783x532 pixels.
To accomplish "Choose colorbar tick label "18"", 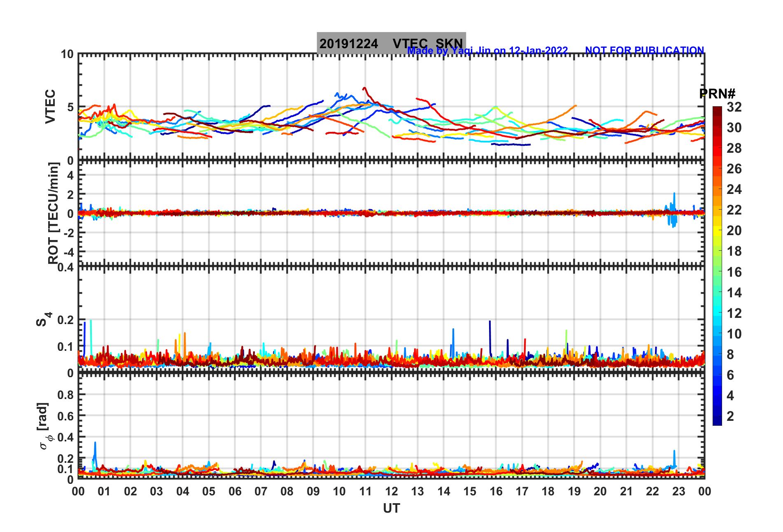I will [734, 251].
